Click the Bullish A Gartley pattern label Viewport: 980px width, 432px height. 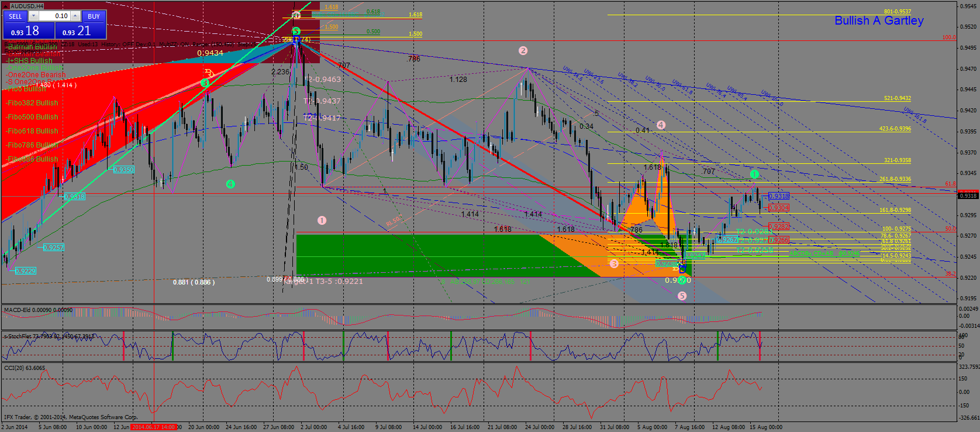pyautogui.click(x=879, y=20)
